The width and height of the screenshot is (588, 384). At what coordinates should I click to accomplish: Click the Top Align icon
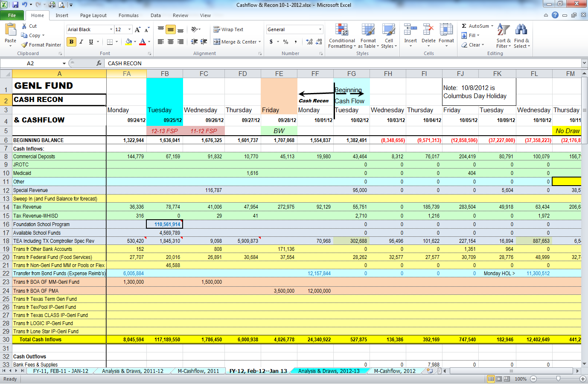[161, 29]
